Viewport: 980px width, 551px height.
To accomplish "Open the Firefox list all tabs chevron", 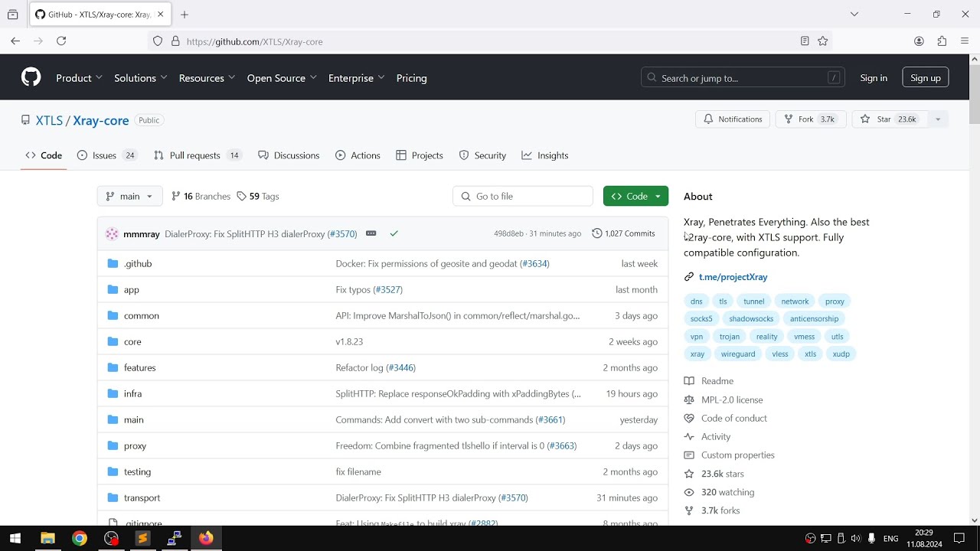I will tap(854, 15).
